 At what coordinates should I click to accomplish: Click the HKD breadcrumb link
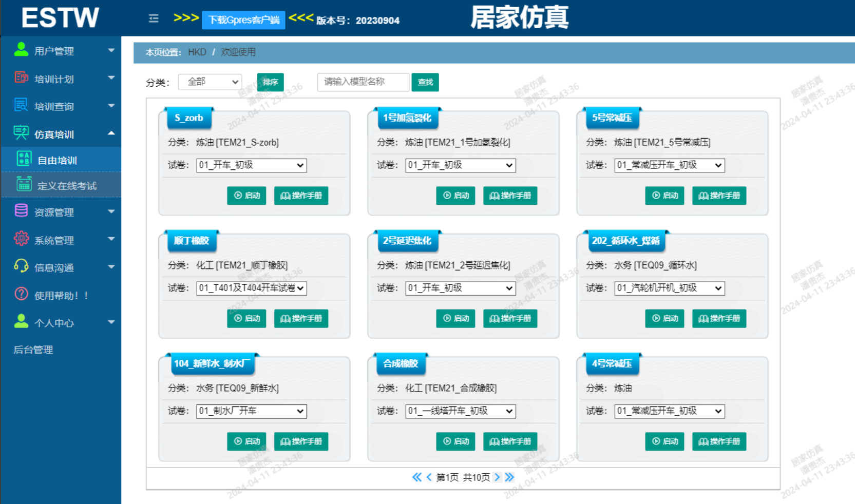(197, 52)
